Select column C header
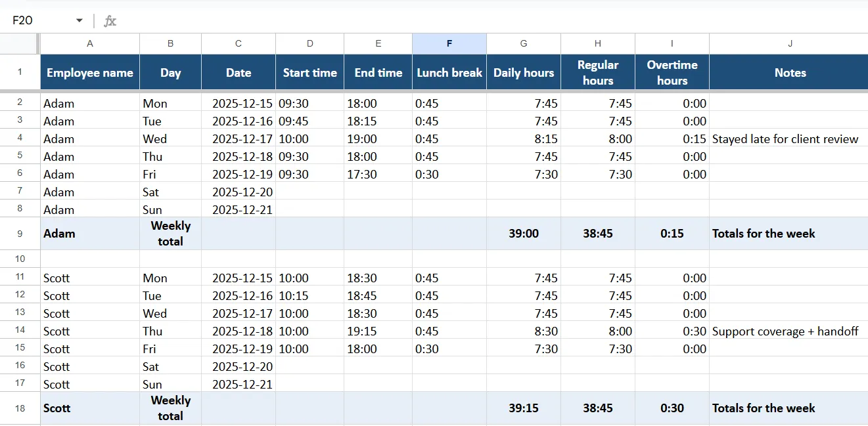The width and height of the screenshot is (868, 426). 239,43
